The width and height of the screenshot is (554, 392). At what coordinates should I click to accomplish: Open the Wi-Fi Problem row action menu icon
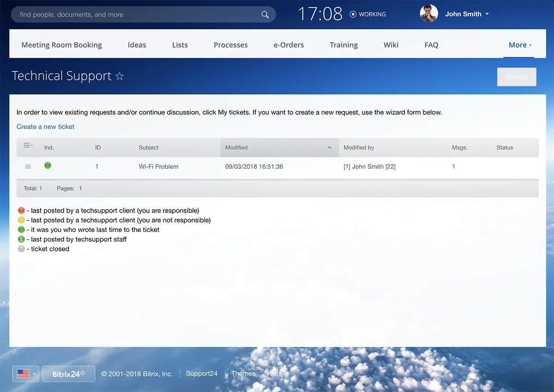tap(28, 166)
